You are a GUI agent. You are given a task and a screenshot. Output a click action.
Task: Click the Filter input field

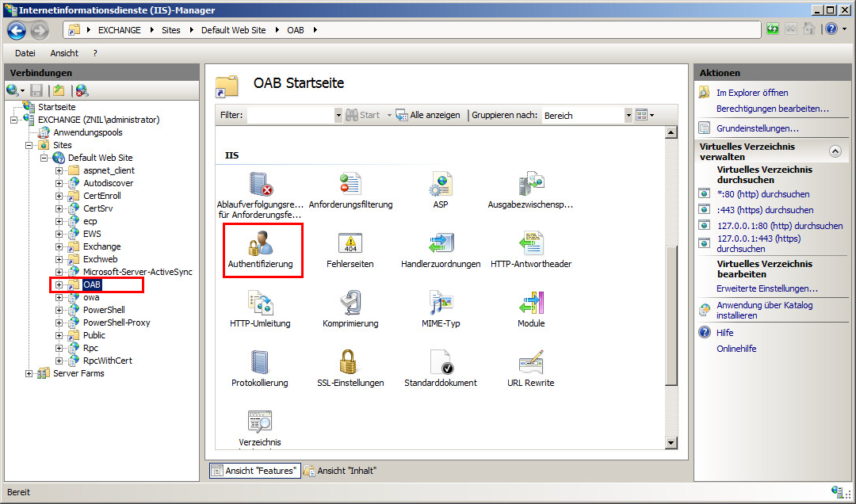click(290, 115)
